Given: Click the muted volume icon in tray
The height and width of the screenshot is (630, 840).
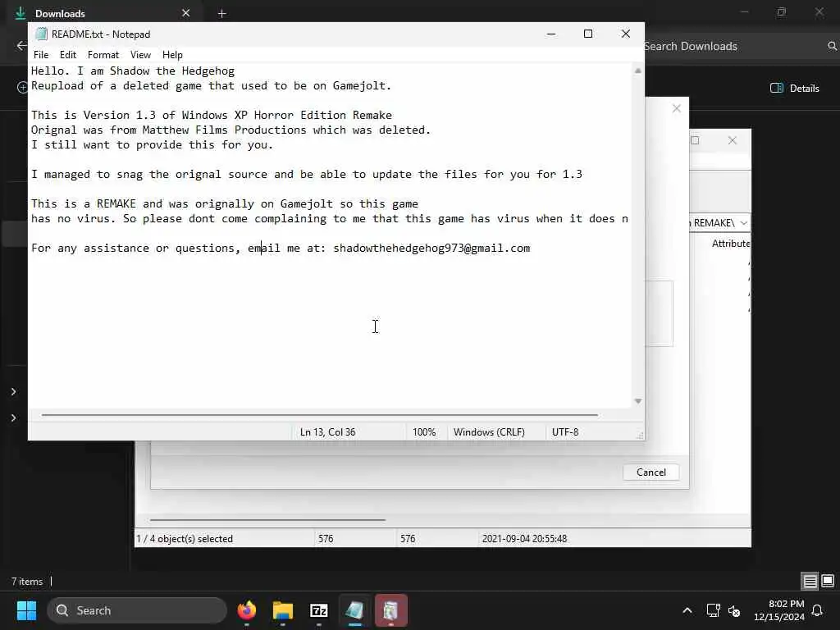Looking at the screenshot, I should pos(734,610).
